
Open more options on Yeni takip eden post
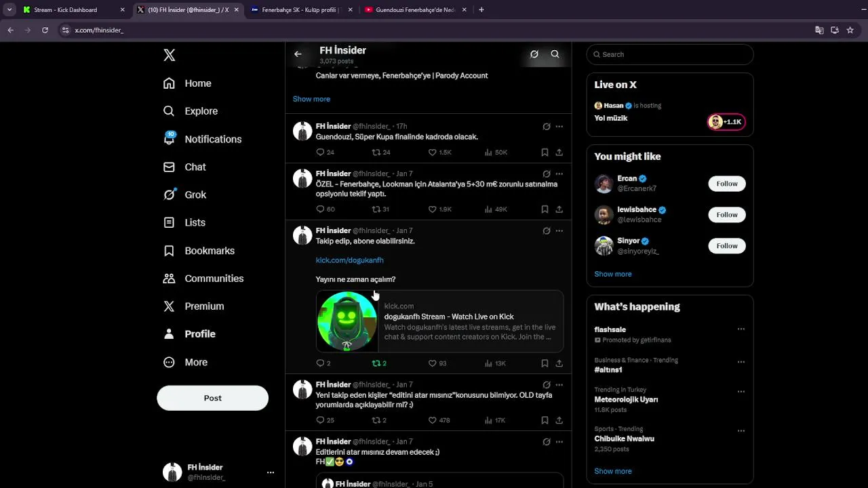pyautogui.click(x=559, y=385)
